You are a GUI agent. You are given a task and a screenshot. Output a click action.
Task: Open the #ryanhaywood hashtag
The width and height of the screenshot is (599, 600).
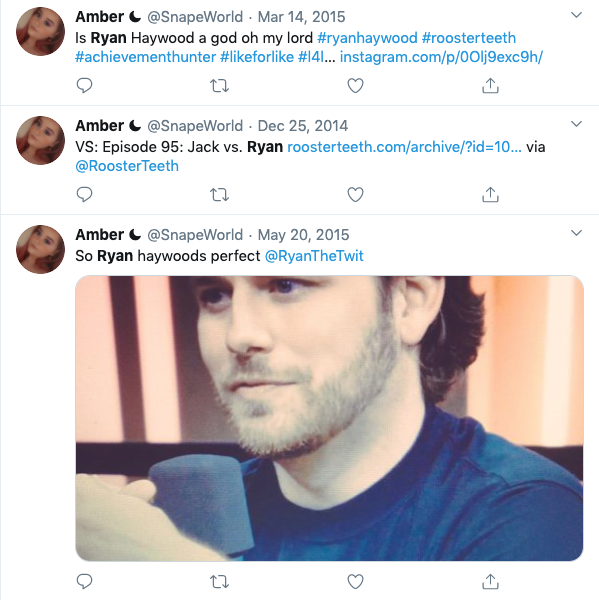click(367, 38)
